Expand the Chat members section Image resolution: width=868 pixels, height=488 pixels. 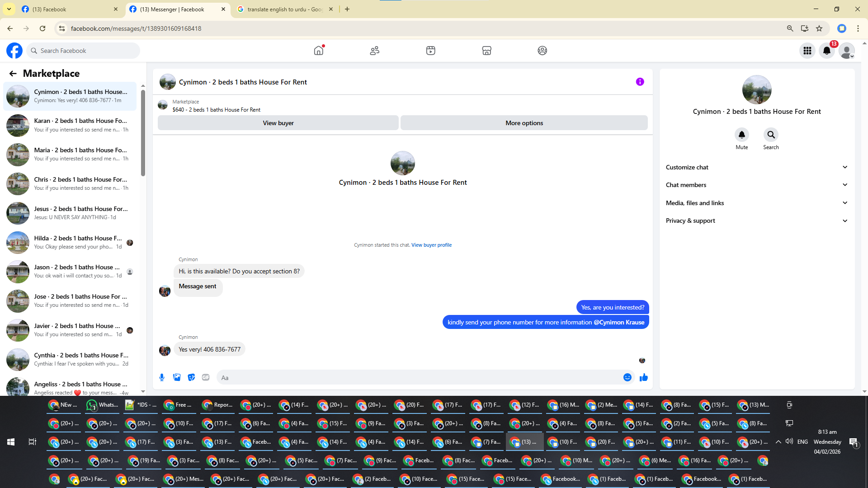pyautogui.click(x=756, y=185)
